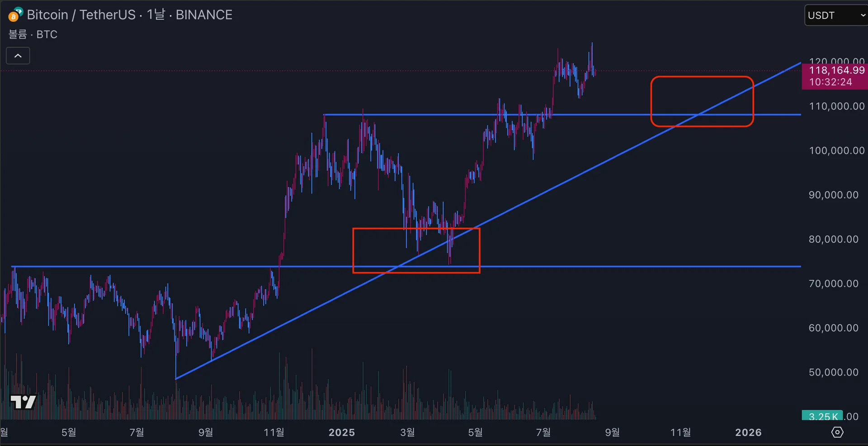Click the green 3.25 K volume label
868x446 pixels.
[x=822, y=416]
